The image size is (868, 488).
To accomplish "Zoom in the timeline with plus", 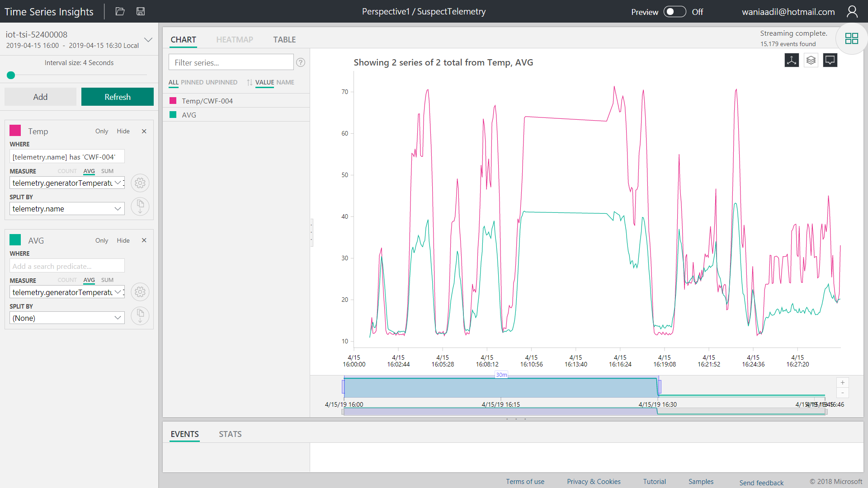I will tap(843, 383).
